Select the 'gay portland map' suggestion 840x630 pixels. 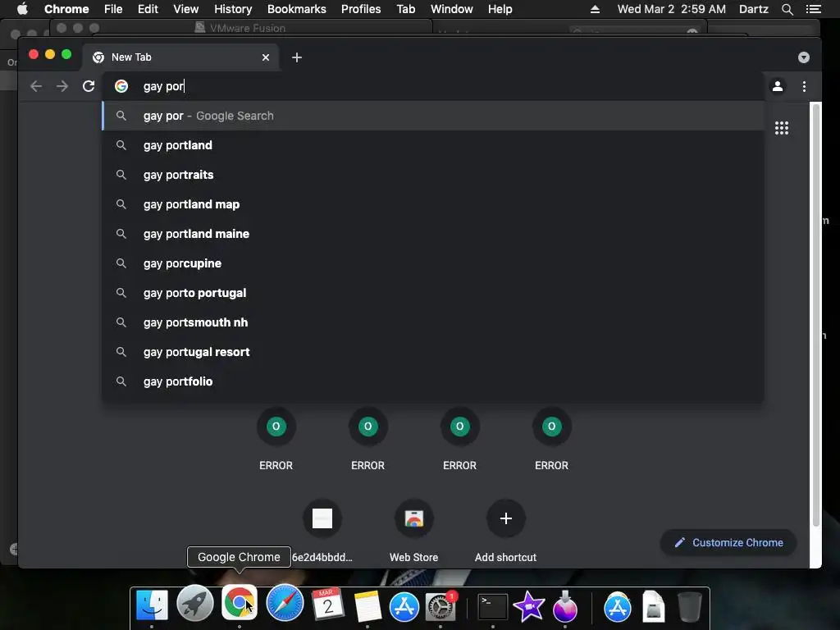[x=433, y=204]
